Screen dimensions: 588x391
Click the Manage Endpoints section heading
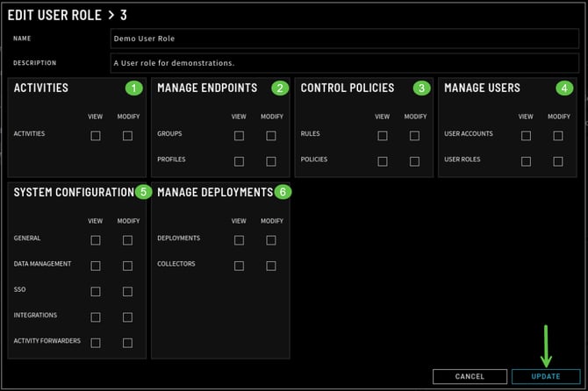[x=207, y=88]
